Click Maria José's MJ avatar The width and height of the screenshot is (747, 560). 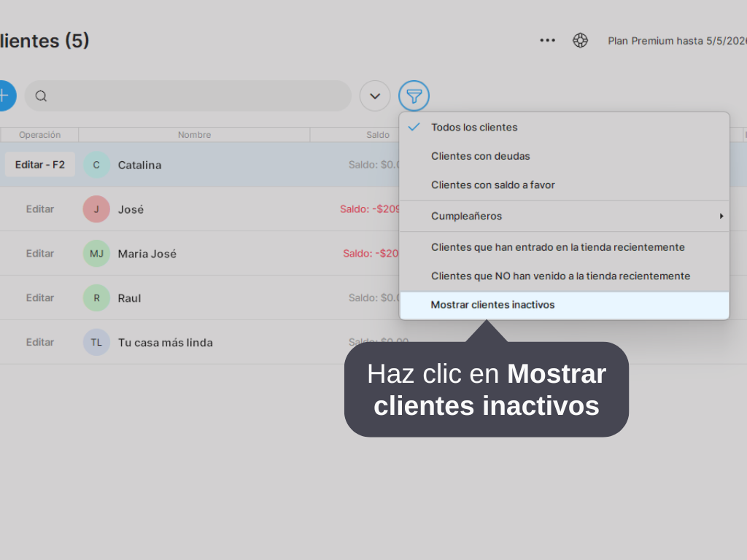[97, 253]
